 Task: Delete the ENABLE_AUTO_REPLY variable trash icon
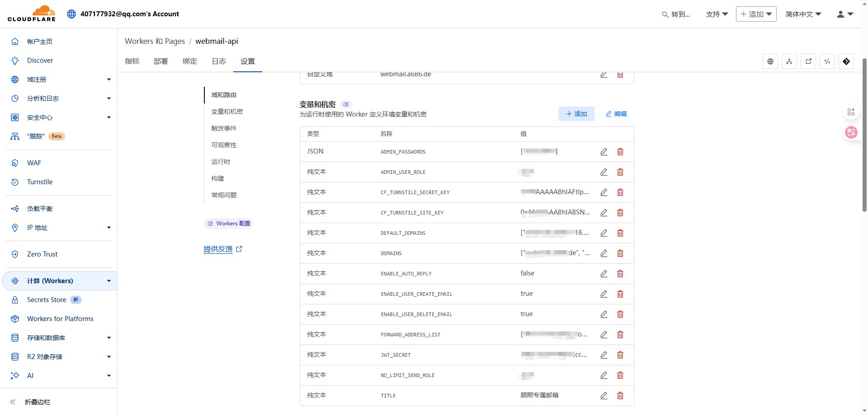click(x=620, y=274)
